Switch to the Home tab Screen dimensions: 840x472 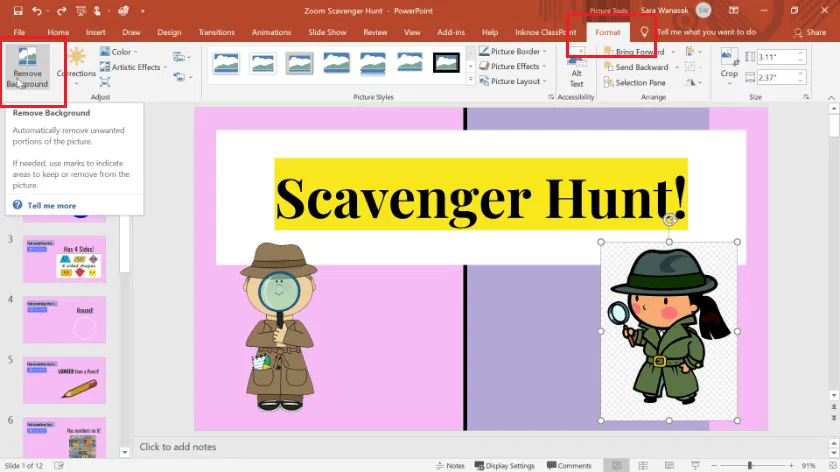[58, 32]
